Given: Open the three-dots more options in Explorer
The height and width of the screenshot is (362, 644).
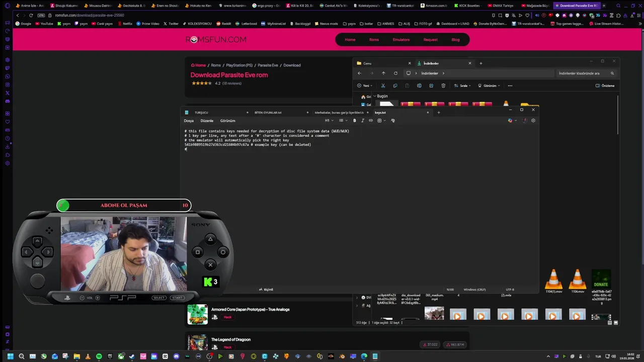Looking at the screenshot, I should click(x=510, y=85).
